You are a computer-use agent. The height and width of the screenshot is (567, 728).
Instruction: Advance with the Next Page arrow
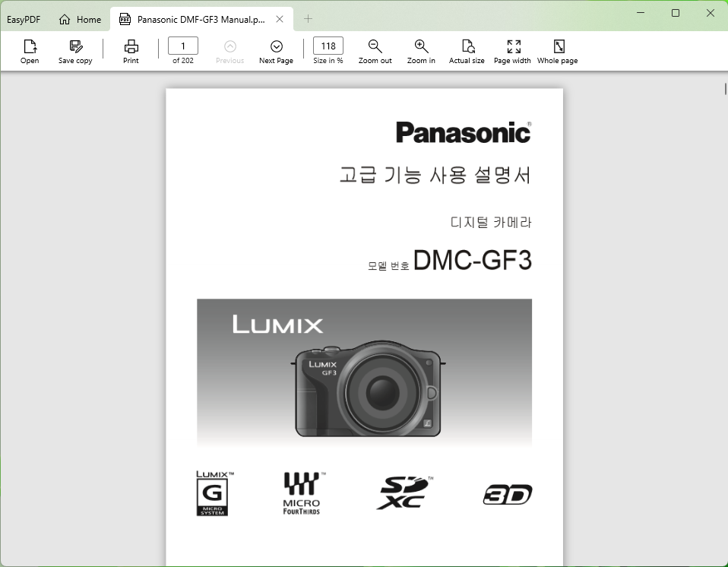(277, 46)
